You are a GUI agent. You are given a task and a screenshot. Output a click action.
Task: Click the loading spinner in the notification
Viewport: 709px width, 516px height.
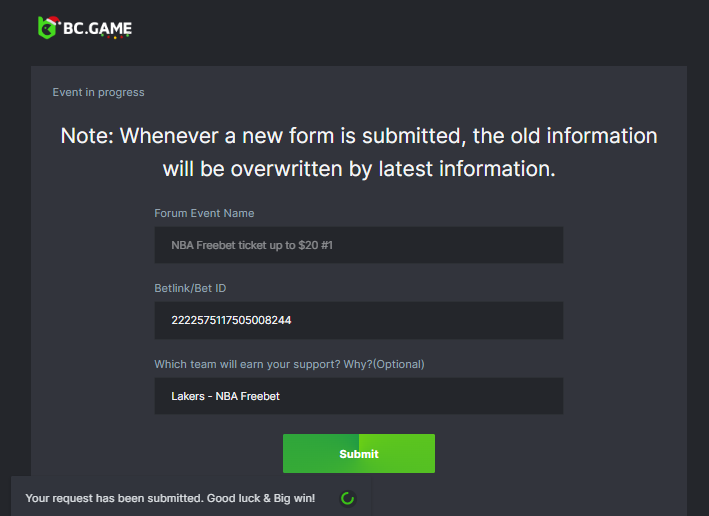point(347,498)
